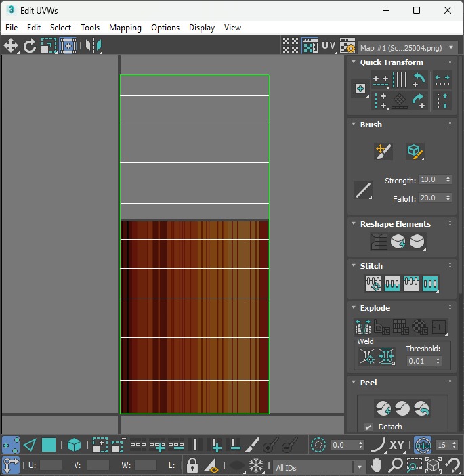Image resolution: width=464 pixels, height=476 pixels.
Task: Select the Paint Move brush tool
Action: (383, 151)
